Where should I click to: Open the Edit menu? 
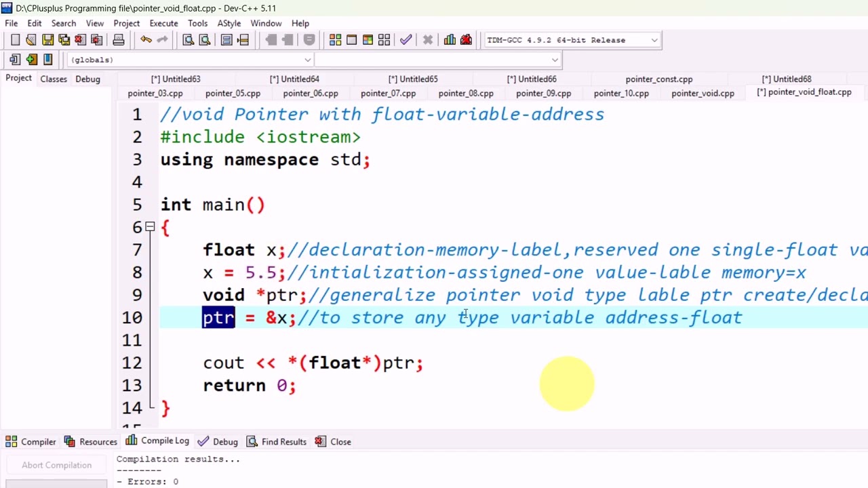pyautogui.click(x=35, y=23)
